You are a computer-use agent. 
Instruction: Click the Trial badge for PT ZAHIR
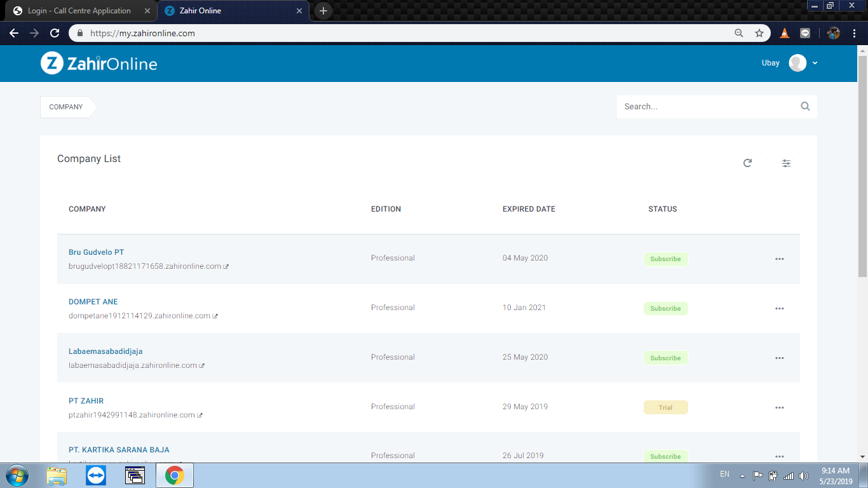pyautogui.click(x=665, y=408)
